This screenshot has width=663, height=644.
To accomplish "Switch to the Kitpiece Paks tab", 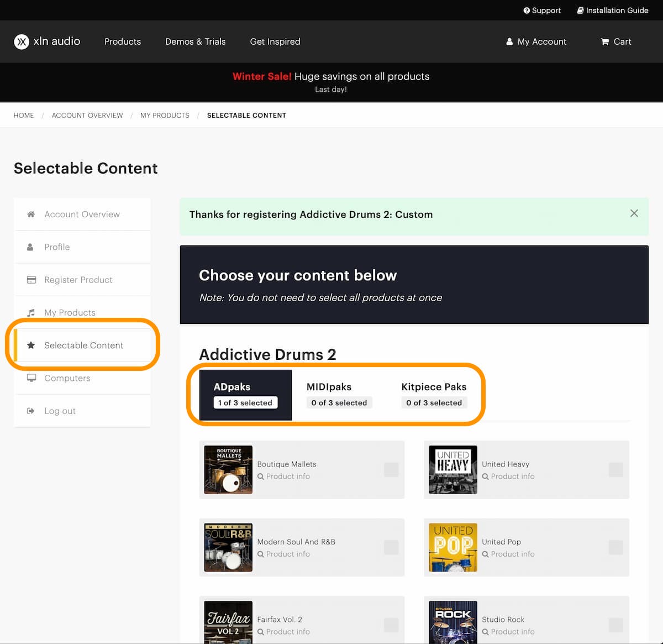I will [434, 395].
